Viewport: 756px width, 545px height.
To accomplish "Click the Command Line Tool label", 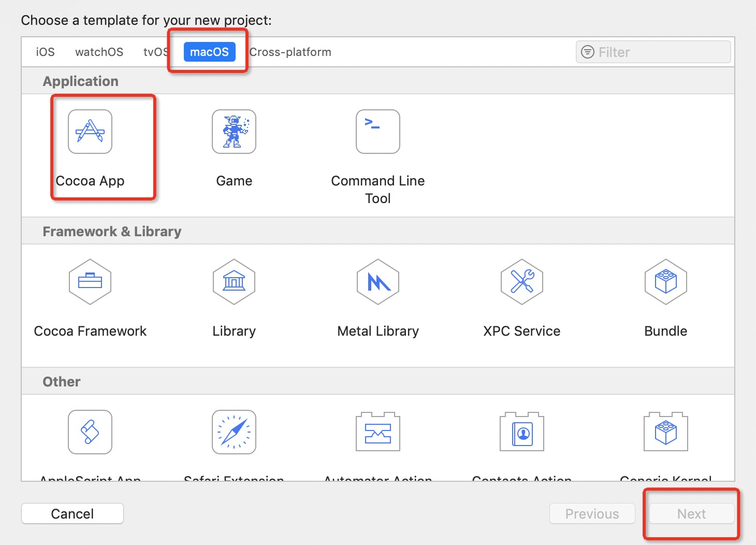I will (378, 189).
